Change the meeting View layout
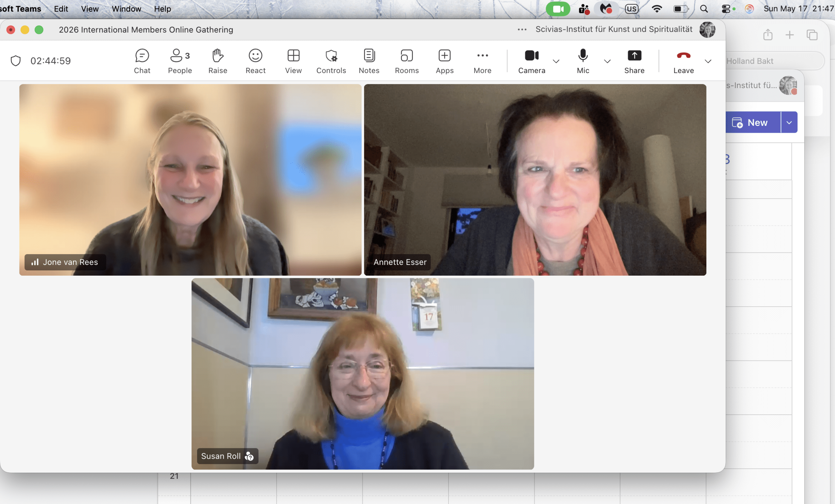This screenshot has width=835, height=504. coord(293,61)
